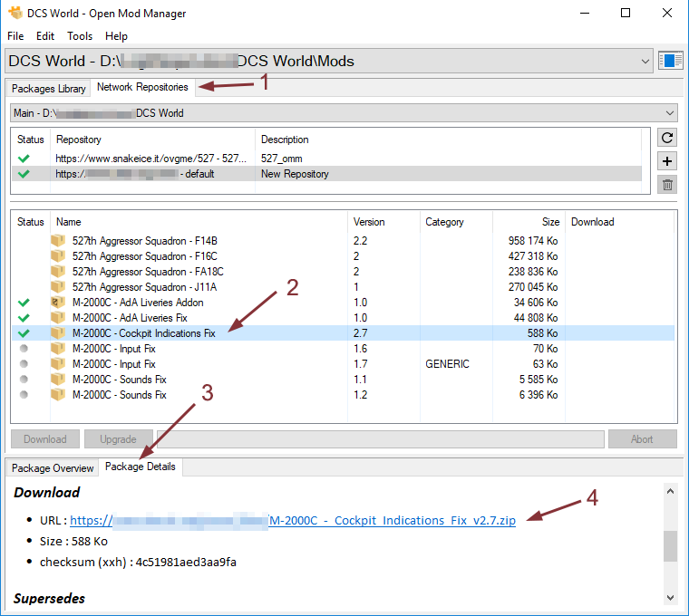This screenshot has height=616, width=689.
Task: Click package icon of 527th Aggressor Squadron - FA18C
Action: [57, 272]
